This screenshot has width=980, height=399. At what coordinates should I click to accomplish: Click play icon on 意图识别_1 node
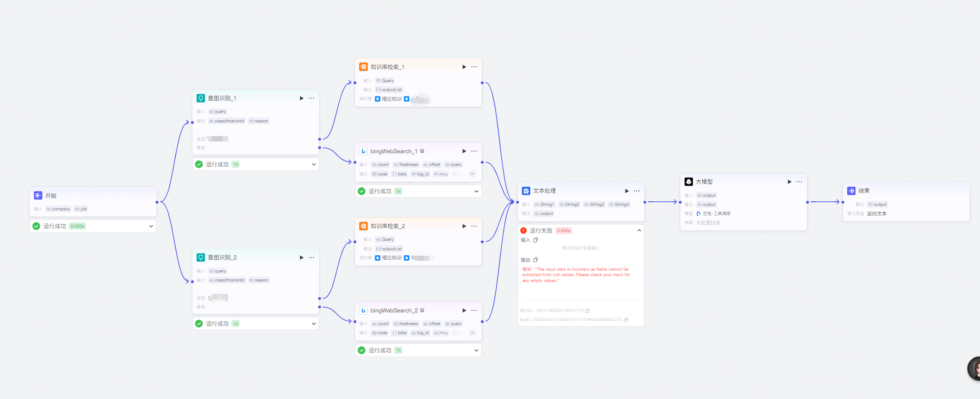302,98
